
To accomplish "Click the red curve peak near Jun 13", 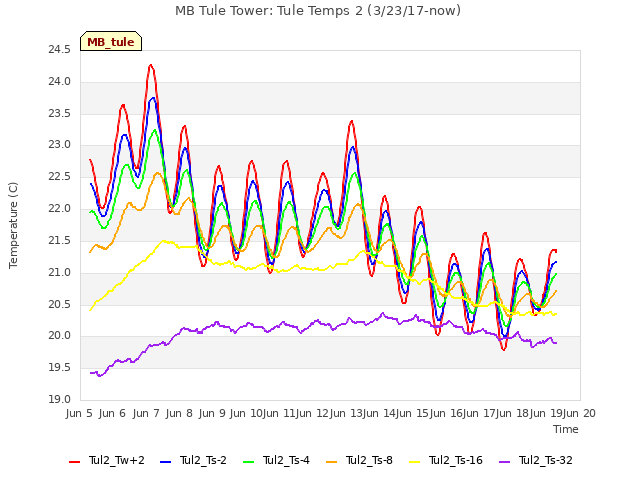I will click(x=351, y=121).
